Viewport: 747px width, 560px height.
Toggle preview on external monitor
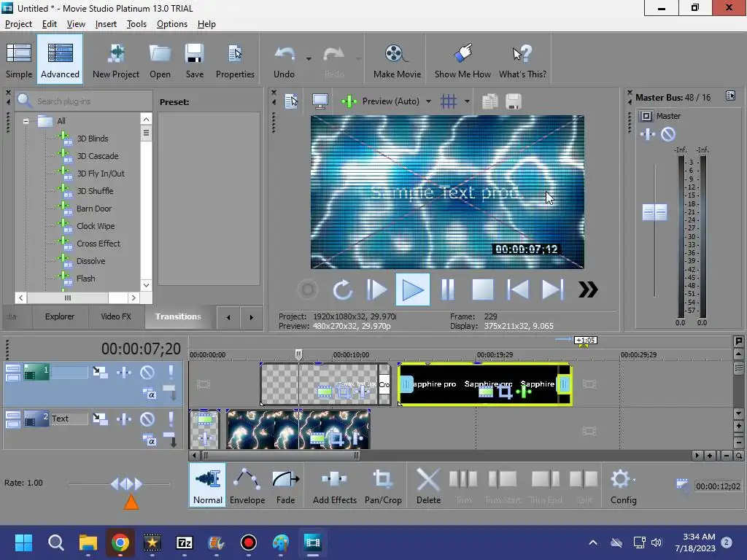[320, 101]
